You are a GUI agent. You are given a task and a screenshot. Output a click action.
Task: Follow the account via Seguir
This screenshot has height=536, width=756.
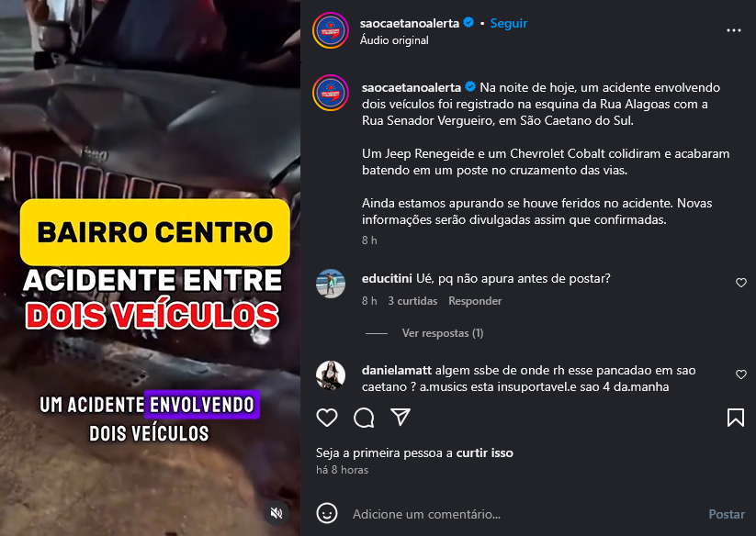tap(509, 23)
